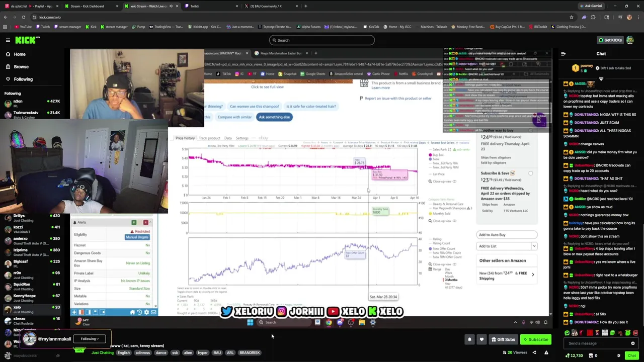Screen dimensions: 644x362
Task: Toggle Close-up view for the price chart
Action: tap(442, 182)
